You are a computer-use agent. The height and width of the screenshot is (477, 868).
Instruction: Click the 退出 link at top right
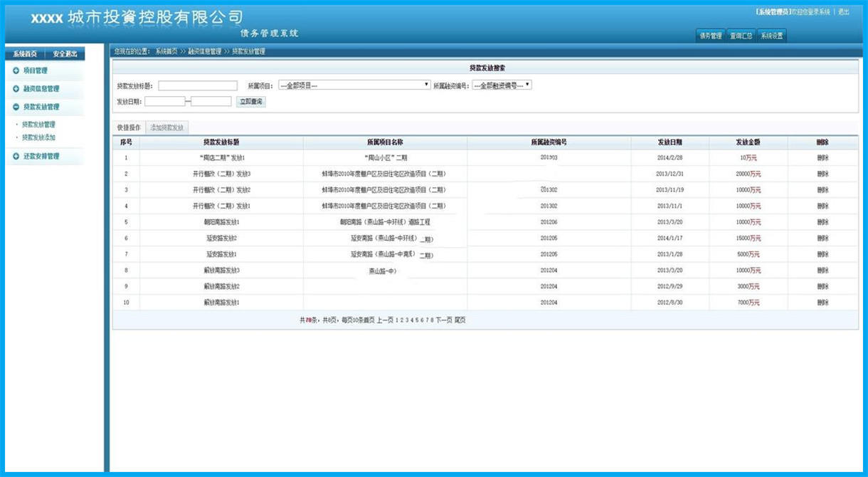[x=843, y=12]
